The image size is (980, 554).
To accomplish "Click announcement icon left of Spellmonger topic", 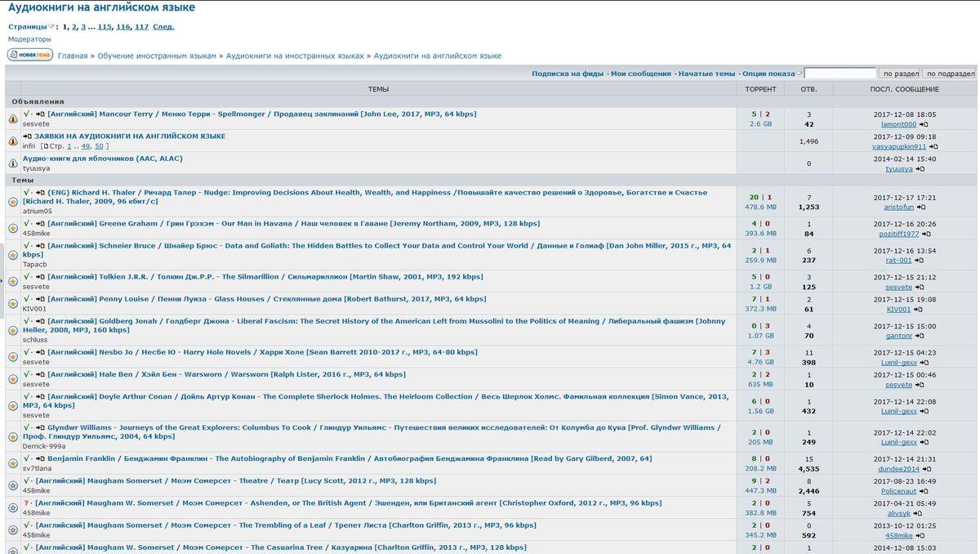I will pyautogui.click(x=13, y=119).
